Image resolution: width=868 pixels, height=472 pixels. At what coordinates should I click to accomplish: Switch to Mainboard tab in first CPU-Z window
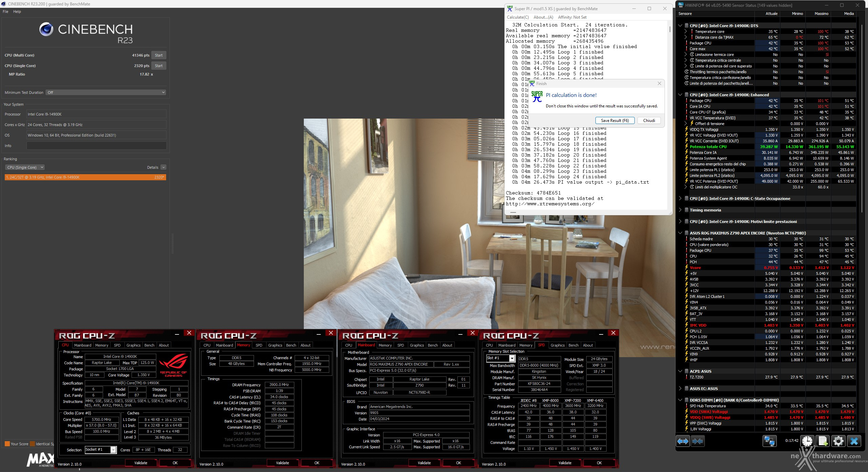(83, 345)
